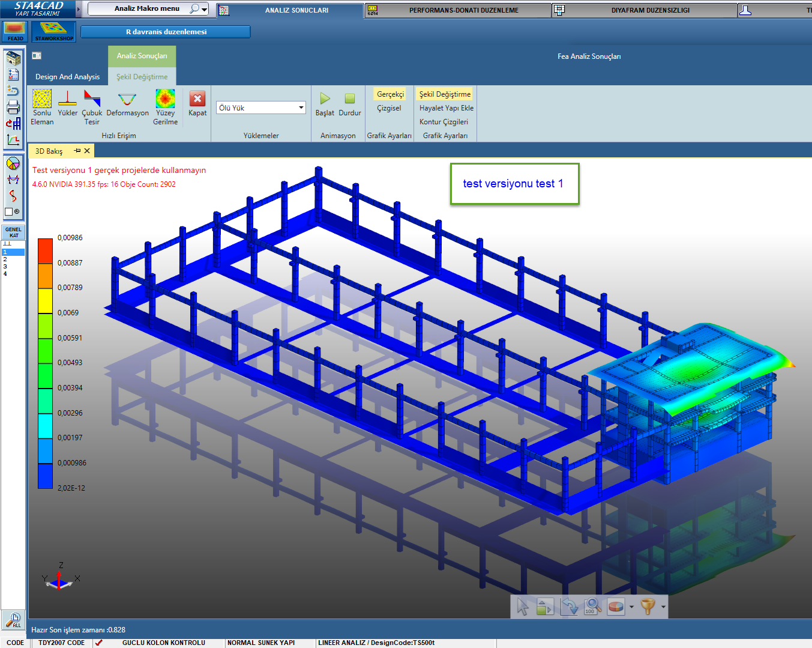Toggle Şekil Değiştirme in Grafik Ayarları

pyautogui.click(x=445, y=94)
